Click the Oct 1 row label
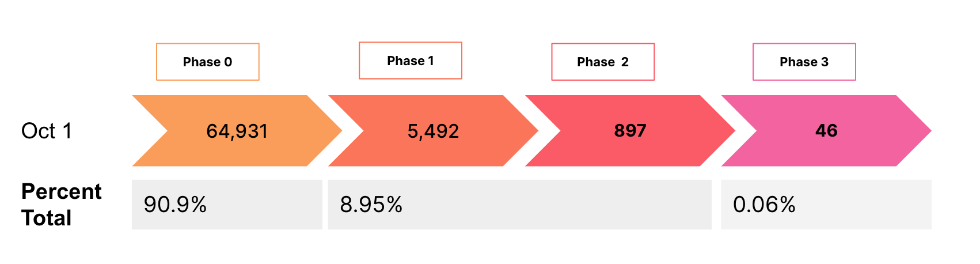 (47, 131)
